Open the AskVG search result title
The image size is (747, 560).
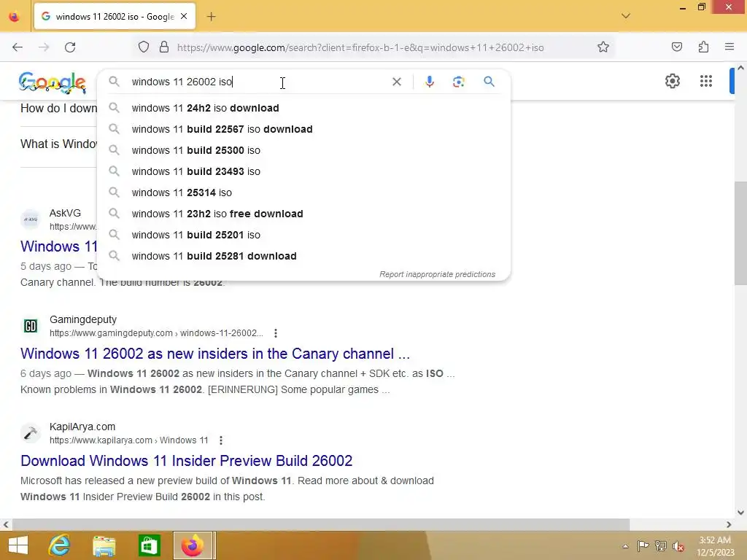58,246
